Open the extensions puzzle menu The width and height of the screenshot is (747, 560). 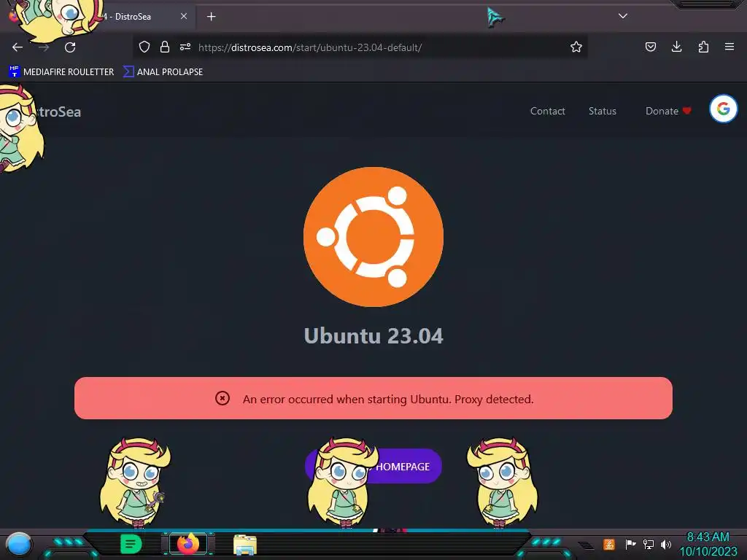pos(703,47)
